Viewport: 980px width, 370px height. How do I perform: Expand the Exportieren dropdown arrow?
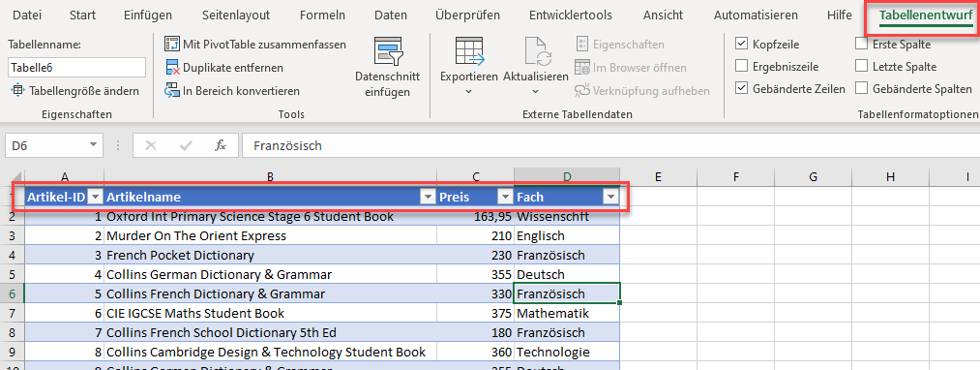[469, 92]
